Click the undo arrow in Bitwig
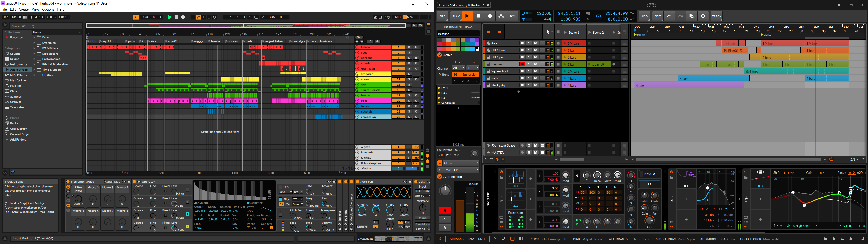 point(669,16)
